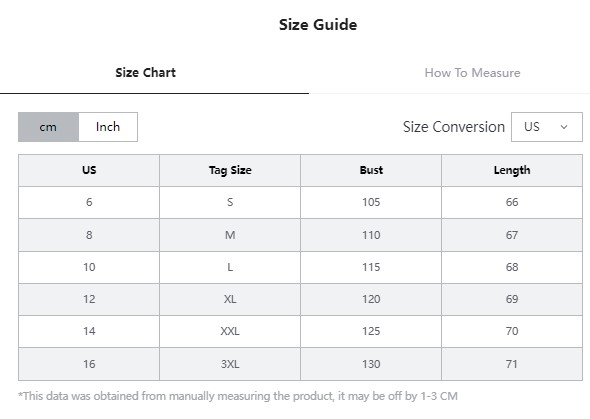The width and height of the screenshot is (590, 419).
Task: Switch to the How To Measure tab
Action: 472,73
